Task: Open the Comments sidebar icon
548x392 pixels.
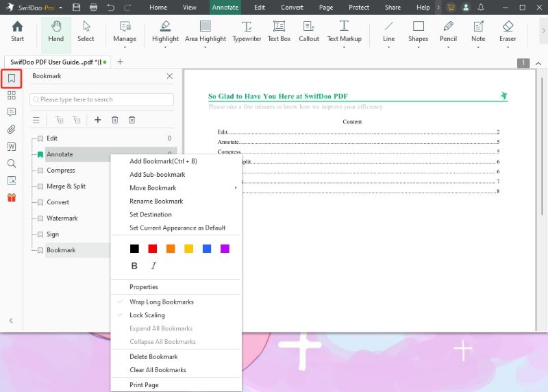Action: [12, 112]
